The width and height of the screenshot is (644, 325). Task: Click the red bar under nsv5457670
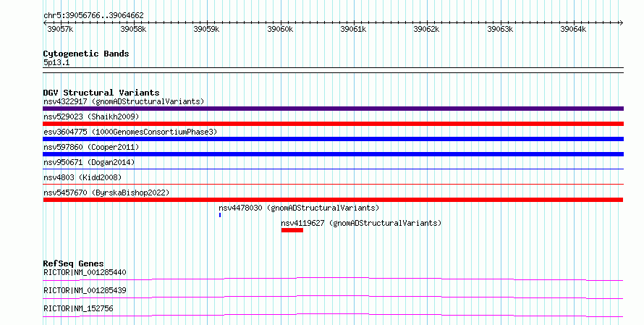333,200
